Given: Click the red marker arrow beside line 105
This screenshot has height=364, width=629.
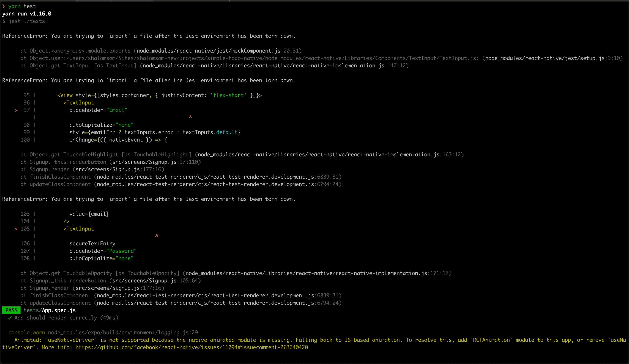Looking at the screenshot, I should pos(16,229).
